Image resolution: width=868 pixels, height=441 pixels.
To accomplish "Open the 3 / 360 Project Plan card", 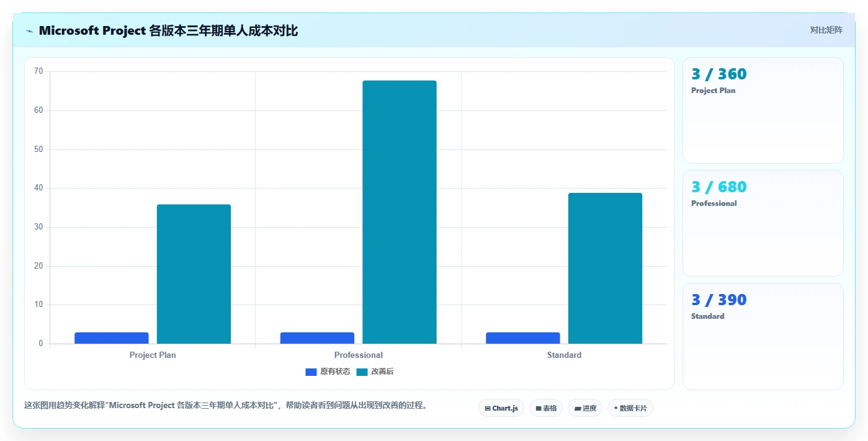I will (763, 110).
